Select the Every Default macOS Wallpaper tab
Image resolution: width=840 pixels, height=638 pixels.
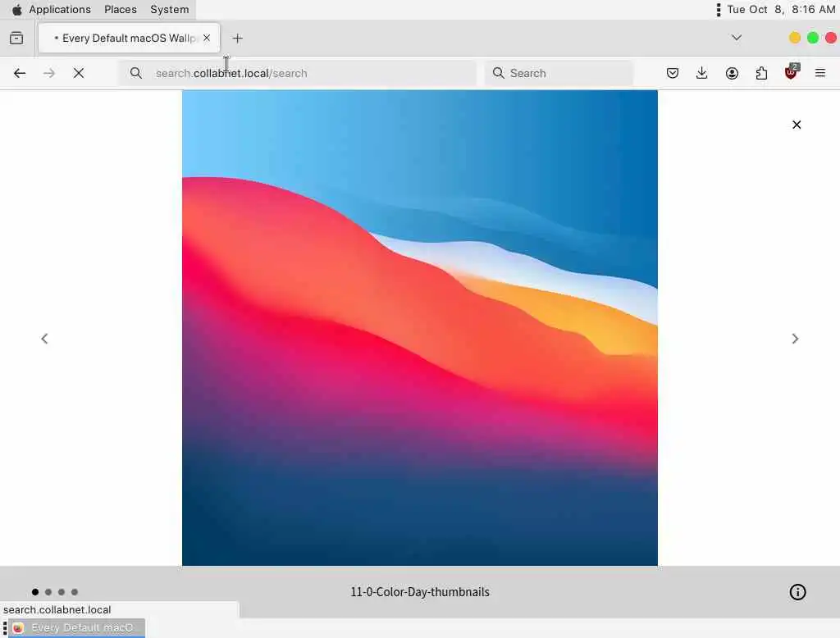pos(129,38)
